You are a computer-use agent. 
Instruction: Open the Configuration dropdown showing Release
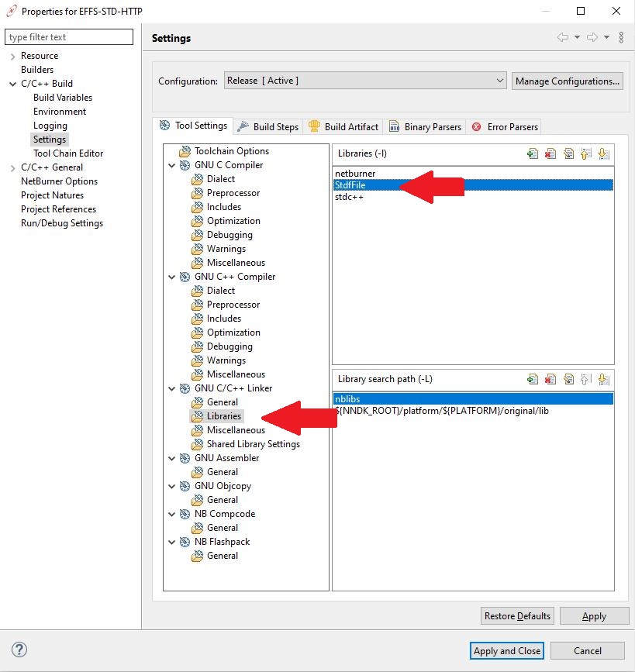[365, 81]
